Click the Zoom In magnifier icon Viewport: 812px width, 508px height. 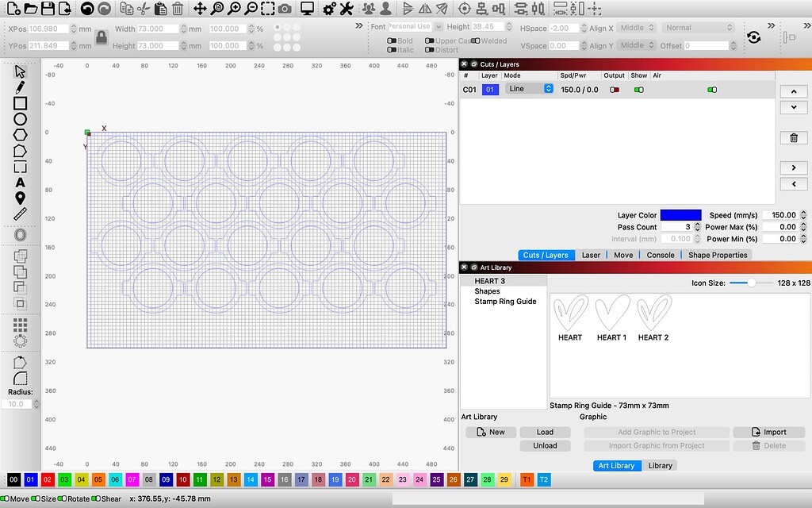click(235, 10)
